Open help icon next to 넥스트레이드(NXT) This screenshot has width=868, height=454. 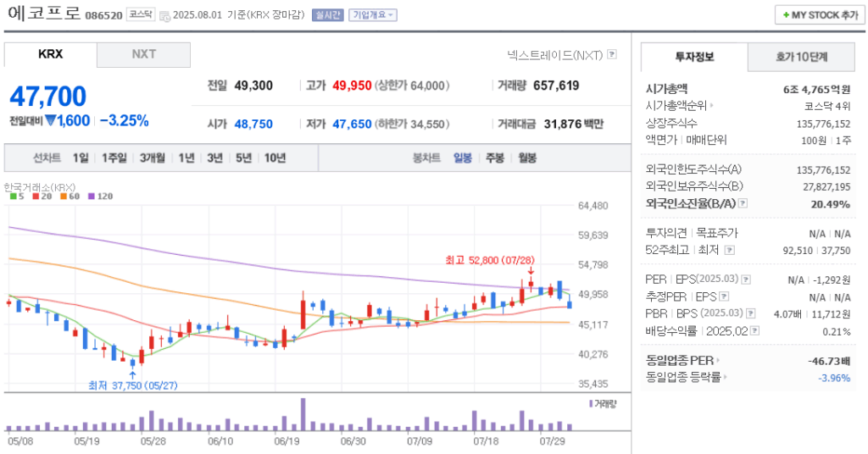click(612, 54)
